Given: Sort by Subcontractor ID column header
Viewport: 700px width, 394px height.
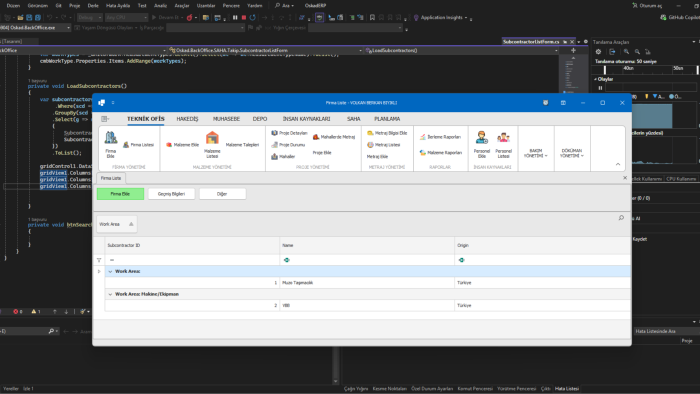Looking at the screenshot, I should pyautogui.click(x=192, y=245).
